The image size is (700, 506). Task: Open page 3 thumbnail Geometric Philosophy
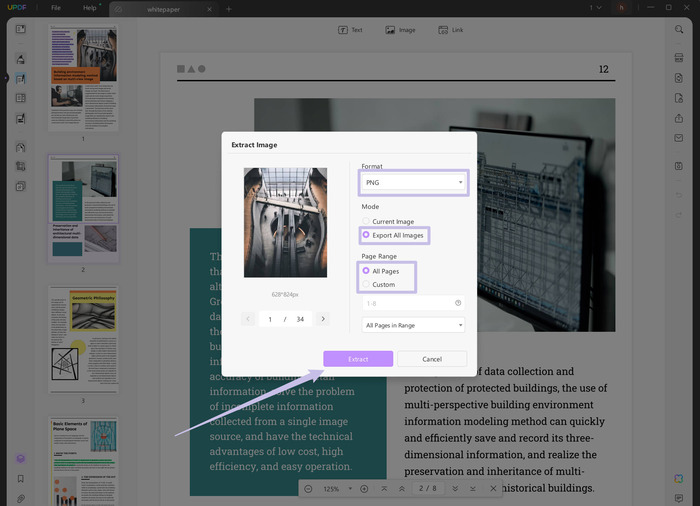coord(83,340)
